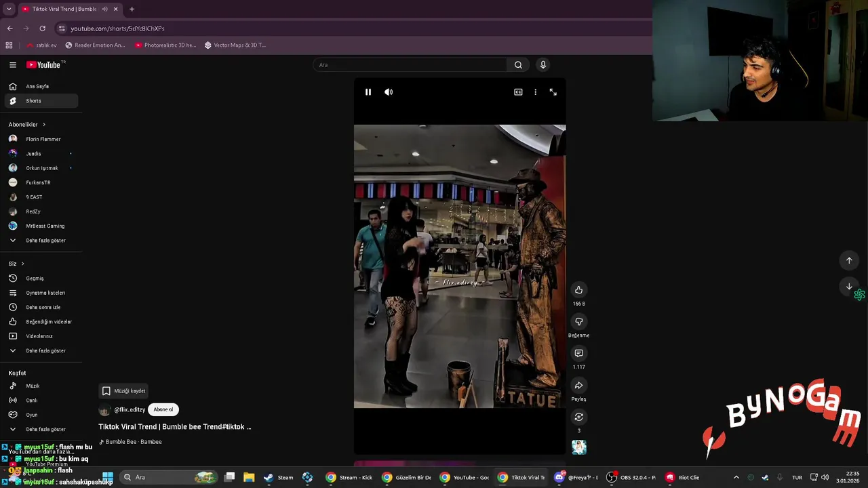The height and width of the screenshot is (488, 868).
Task: Open Ana Sayfa in the sidebar
Action: tap(41, 86)
